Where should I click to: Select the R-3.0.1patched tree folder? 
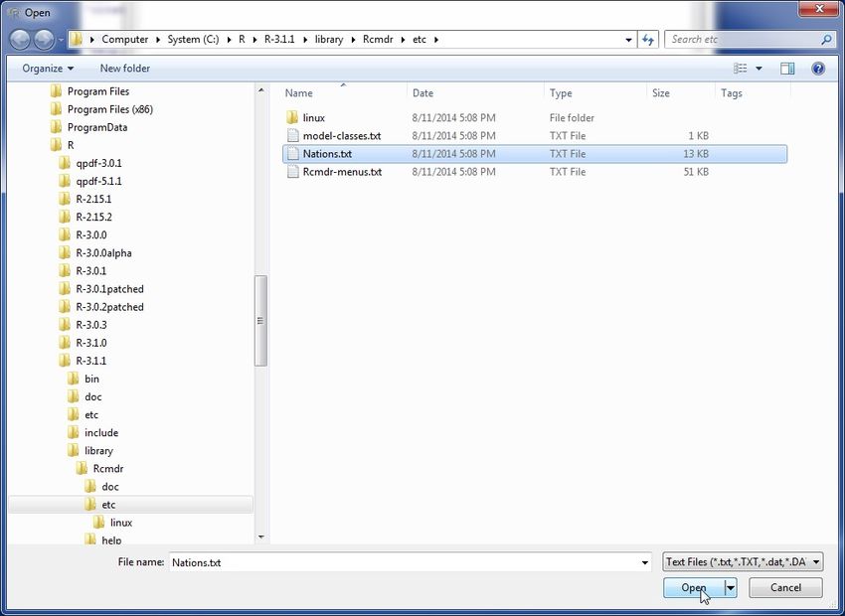pos(109,288)
